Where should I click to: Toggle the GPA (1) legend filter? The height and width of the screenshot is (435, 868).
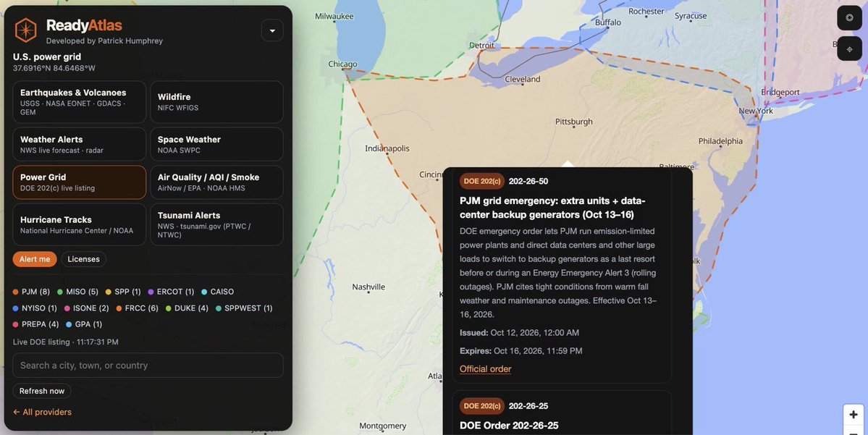[84, 324]
